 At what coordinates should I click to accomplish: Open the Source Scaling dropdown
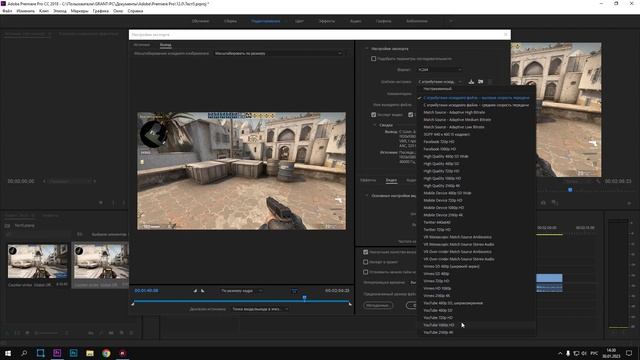pos(278,53)
